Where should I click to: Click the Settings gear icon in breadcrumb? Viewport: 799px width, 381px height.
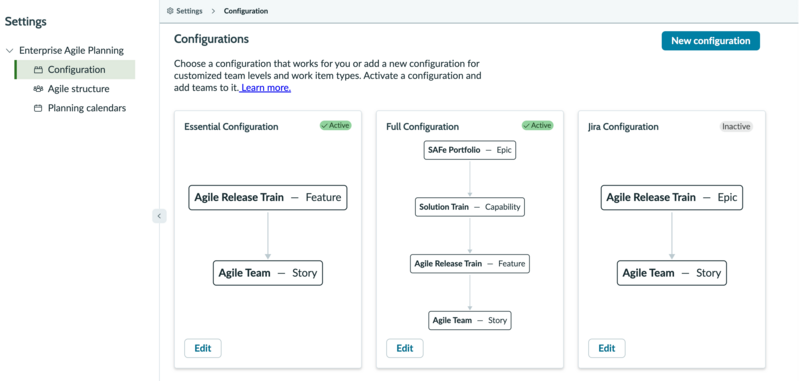pos(170,11)
